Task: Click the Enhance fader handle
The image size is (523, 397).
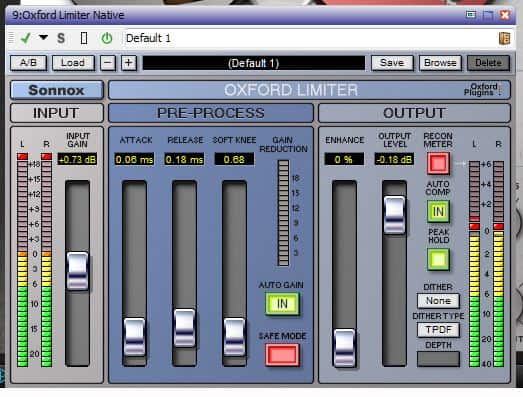Action: 345,348
